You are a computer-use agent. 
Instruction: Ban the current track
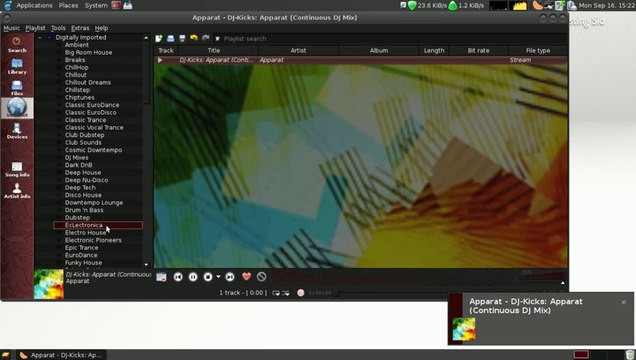tap(262, 276)
